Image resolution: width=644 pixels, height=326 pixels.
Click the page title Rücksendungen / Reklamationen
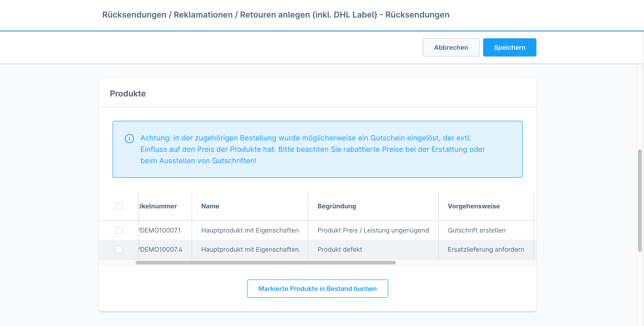tap(276, 15)
